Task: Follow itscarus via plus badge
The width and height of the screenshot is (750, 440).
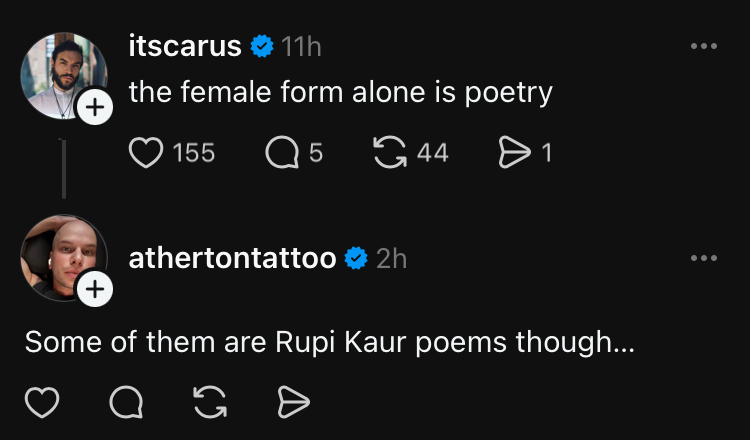Action: click(95, 109)
